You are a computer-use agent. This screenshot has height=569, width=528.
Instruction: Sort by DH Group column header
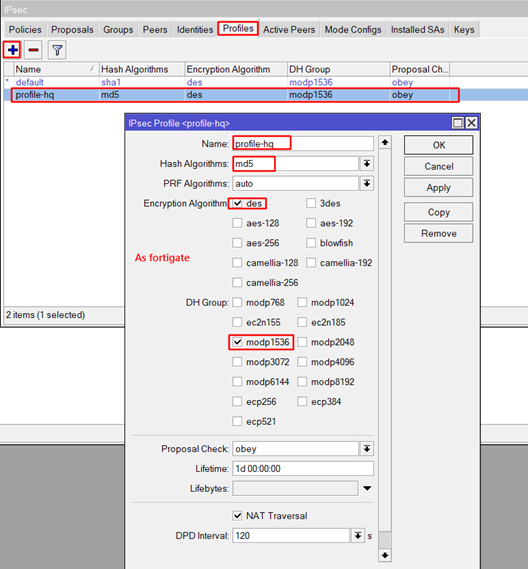[x=338, y=69]
